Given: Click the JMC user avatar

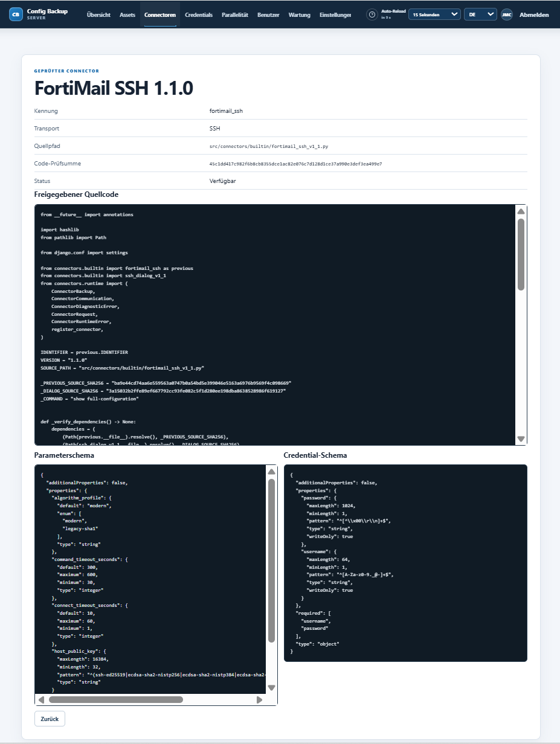Looking at the screenshot, I should point(507,14).
